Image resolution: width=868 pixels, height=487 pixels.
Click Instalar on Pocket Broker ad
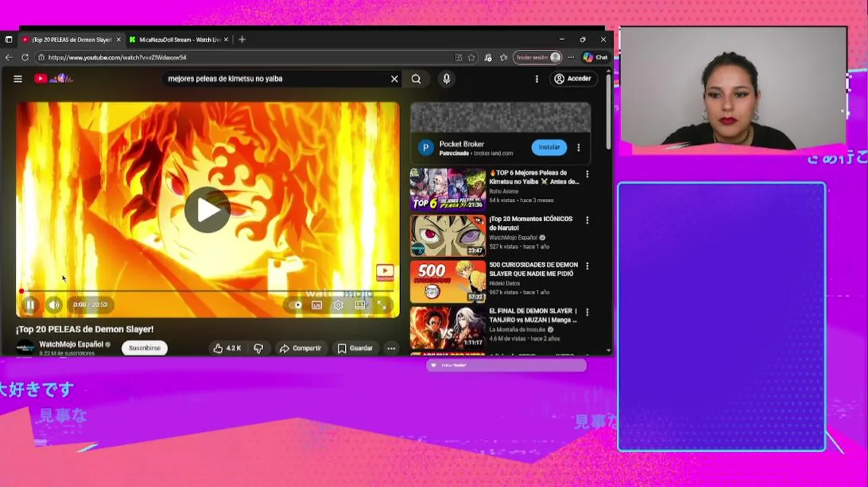[549, 147]
